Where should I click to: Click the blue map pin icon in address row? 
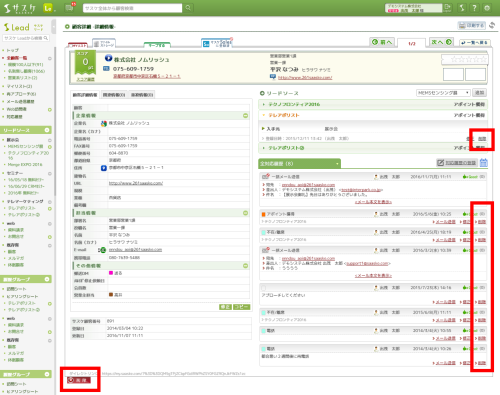(x=104, y=168)
